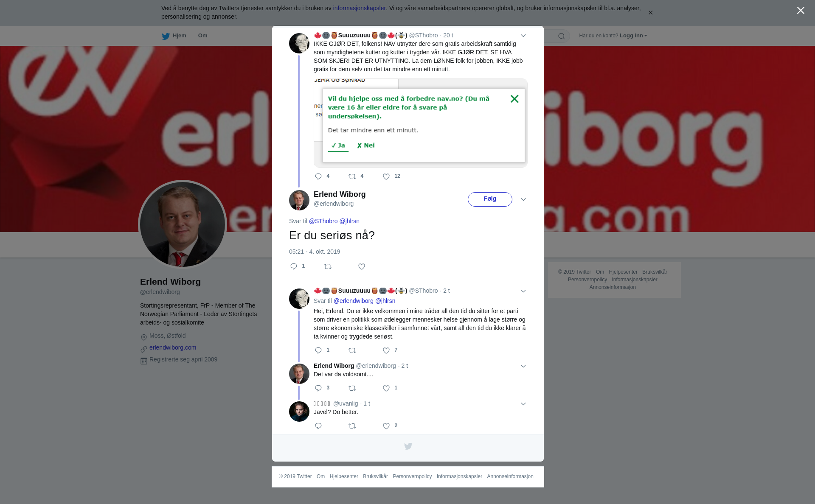Reply to the "Det var da voldsomt...." tweet
815x504 pixels.
click(318, 388)
